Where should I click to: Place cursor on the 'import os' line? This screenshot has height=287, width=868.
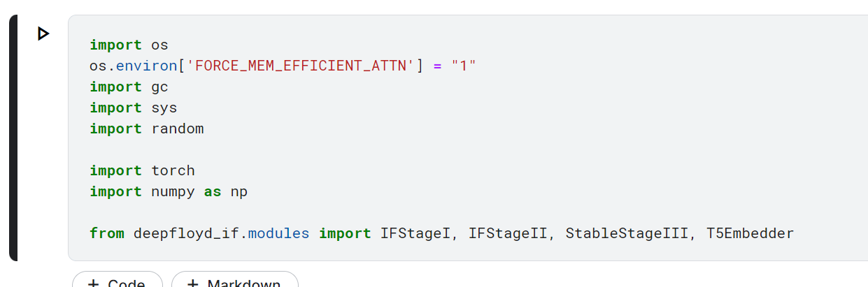point(129,45)
